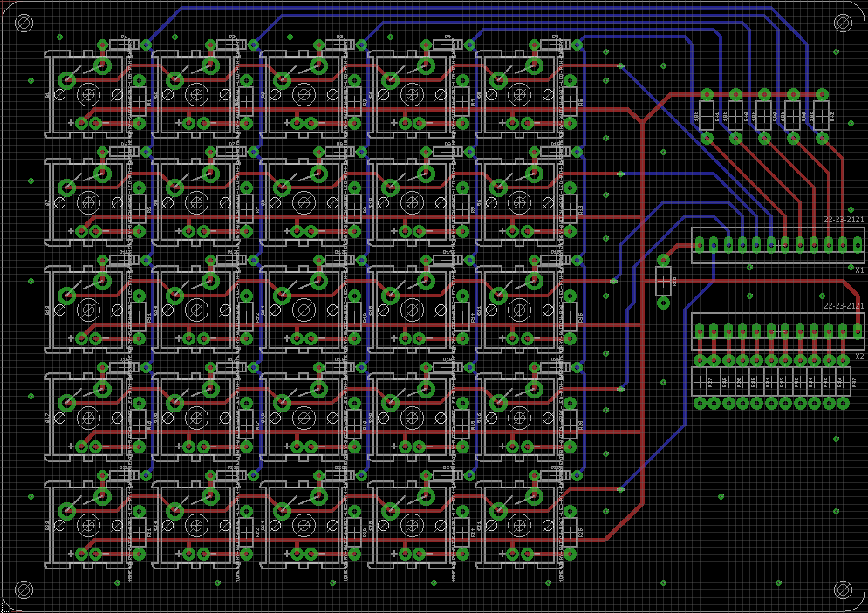Click the 22-23-2121 label above connector X2
Image resolution: width=868 pixels, height=613 pixels.
point(845,305)
